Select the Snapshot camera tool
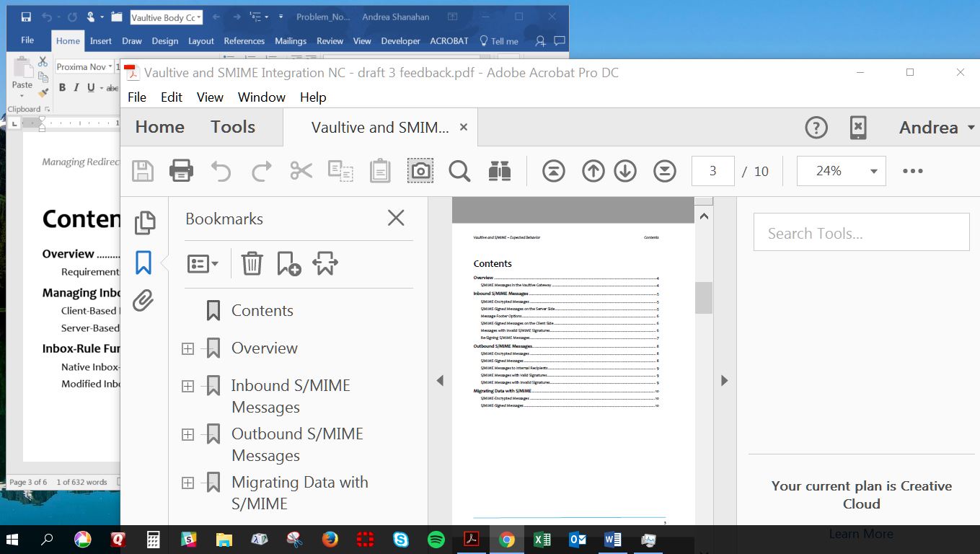This screenshot has height=554, width=980. pos(420,171)
